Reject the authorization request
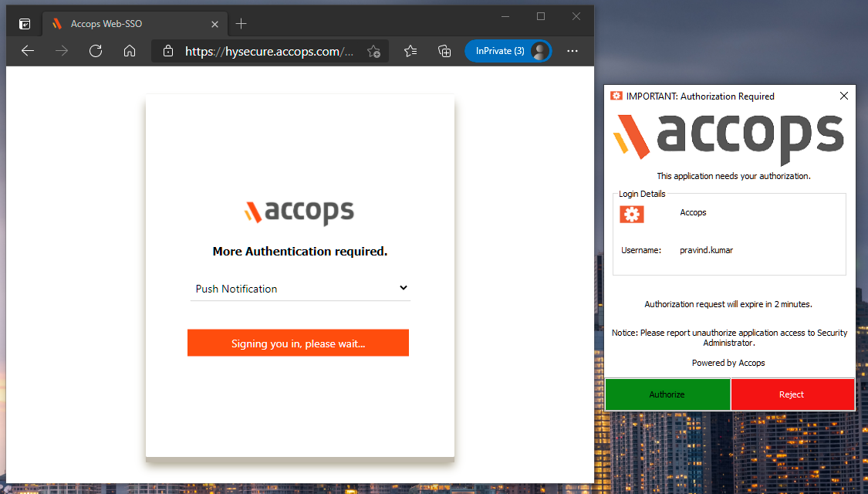Image resolution: width=868 pixels, height=494 pixels. click(792, 394)
